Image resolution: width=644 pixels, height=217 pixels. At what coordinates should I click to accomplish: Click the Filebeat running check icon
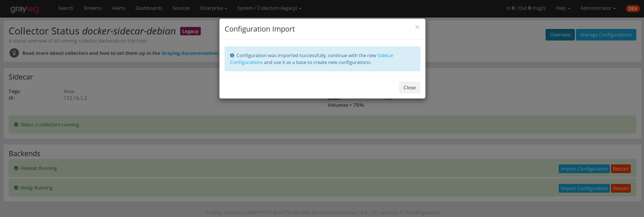click(x=16, y=168)
